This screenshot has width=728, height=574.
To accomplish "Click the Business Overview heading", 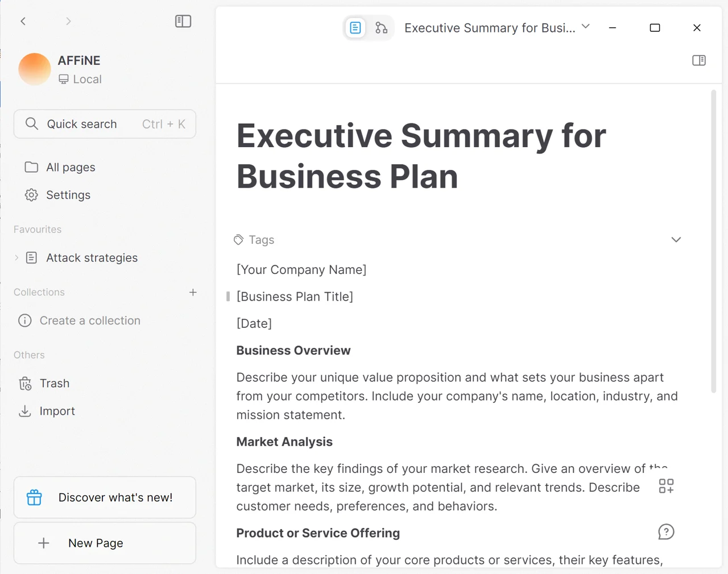I will point(293,351).
